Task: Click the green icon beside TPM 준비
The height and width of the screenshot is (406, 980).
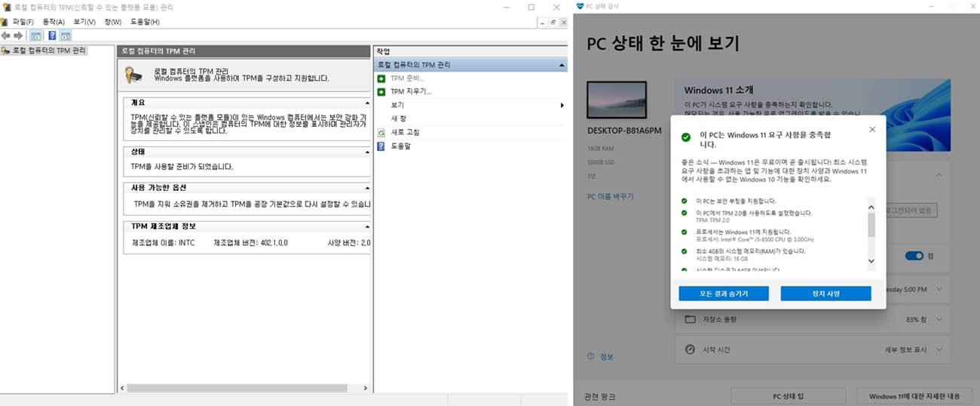Action: [x=381, y=78]
